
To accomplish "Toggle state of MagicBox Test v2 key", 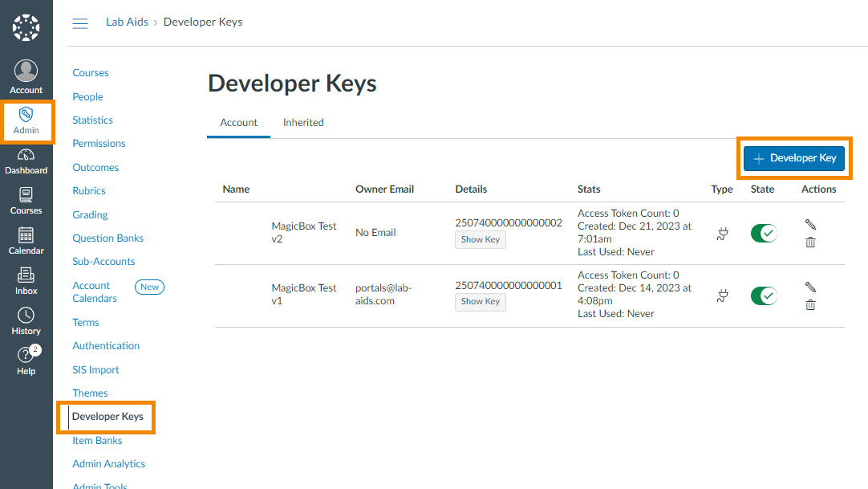I will coord(764,233).
